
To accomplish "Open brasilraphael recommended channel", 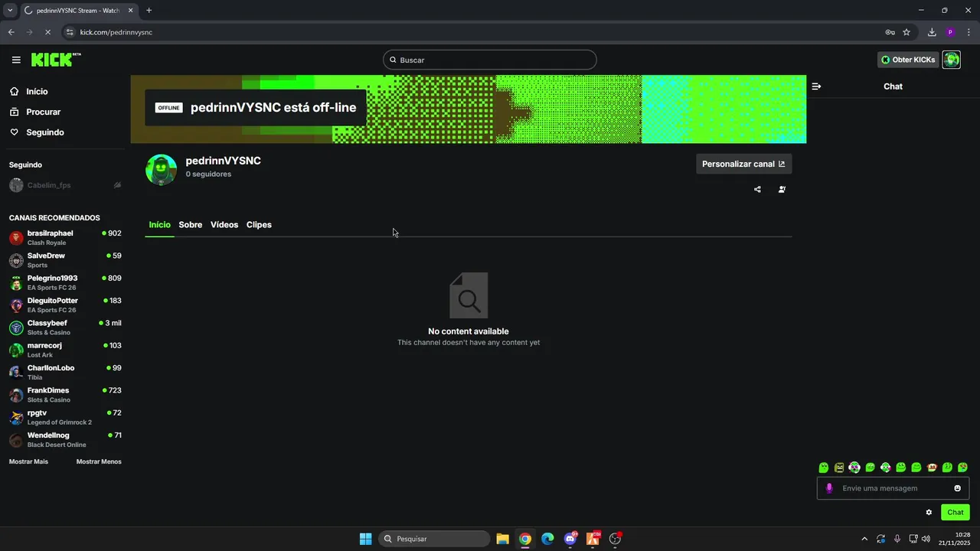I will click(65, 237).
